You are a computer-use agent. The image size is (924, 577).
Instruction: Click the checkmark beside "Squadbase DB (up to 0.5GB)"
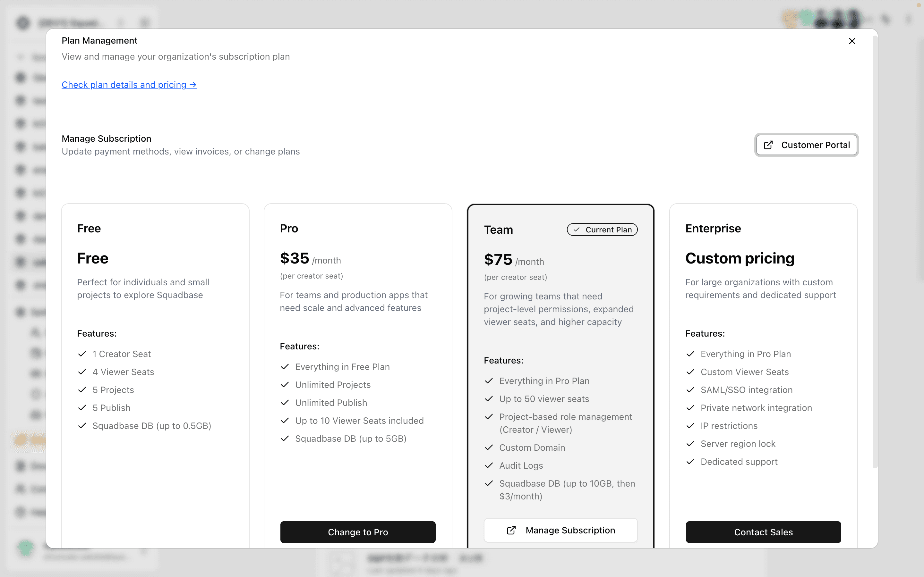point(82,425)
